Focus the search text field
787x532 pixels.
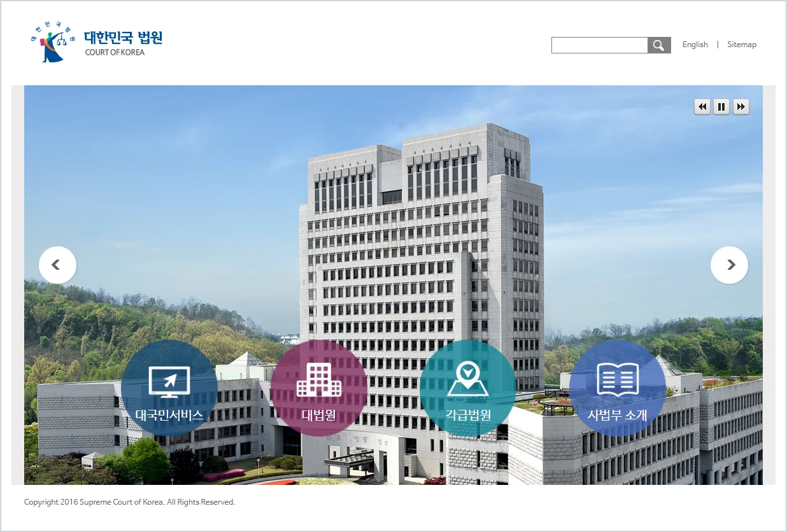pyautogui.click(x=599, y=45)
